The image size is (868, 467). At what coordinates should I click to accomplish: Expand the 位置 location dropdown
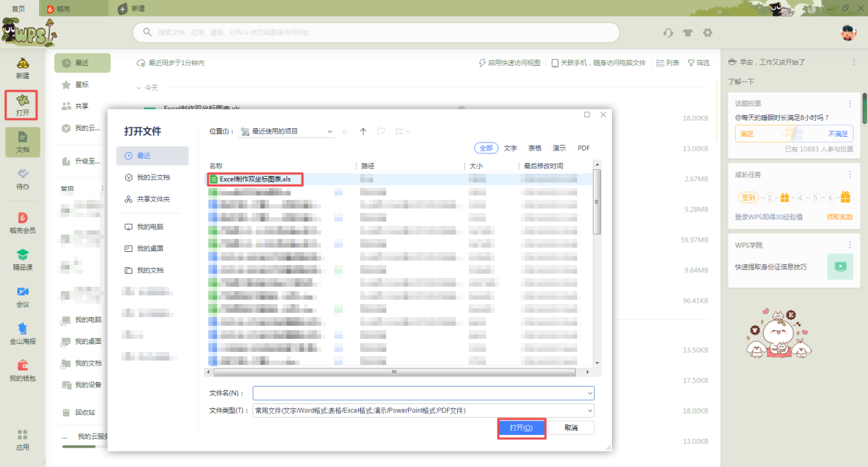[330, 132]
